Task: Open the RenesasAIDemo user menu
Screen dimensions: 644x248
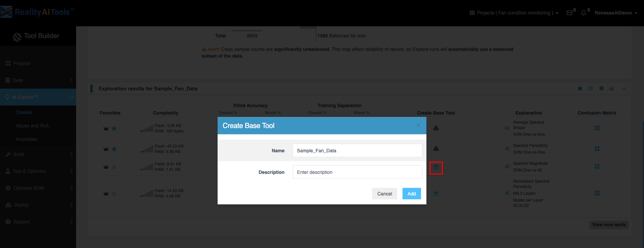Action: 616,13
